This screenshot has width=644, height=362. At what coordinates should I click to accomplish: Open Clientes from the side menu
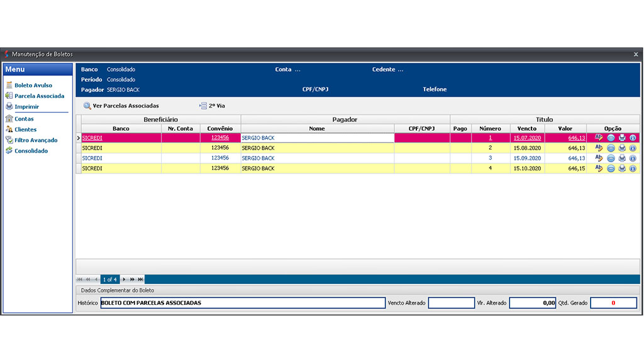21,129
